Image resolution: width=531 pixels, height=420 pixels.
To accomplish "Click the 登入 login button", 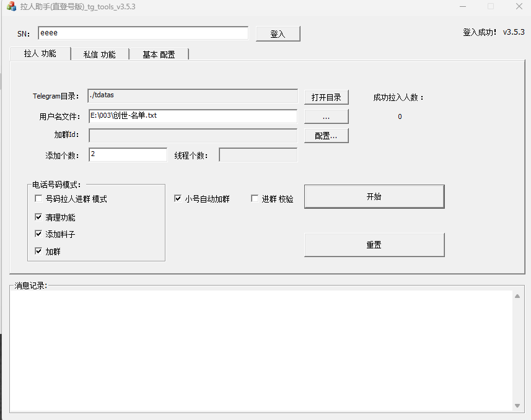I will pos(278,34).
